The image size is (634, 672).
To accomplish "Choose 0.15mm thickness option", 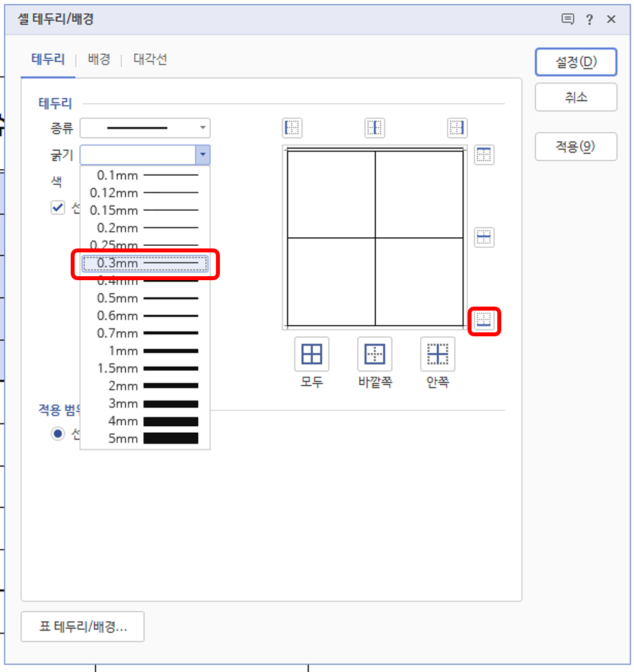I will click(x=145, y=210).
